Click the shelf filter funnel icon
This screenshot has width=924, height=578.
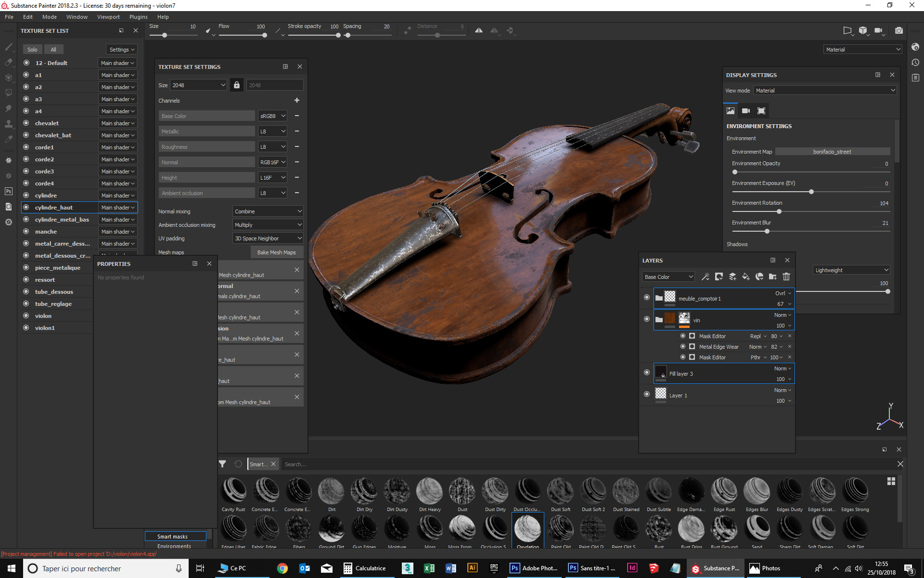click(x=222, y=464)
